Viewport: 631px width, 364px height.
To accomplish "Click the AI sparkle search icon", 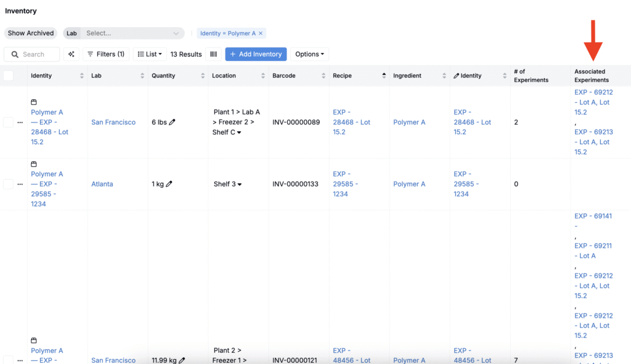I will (x=71, y=54).
